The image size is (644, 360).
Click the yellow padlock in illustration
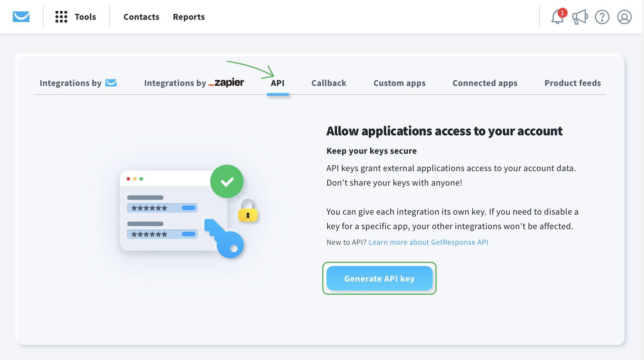click(x=248, y=211)
